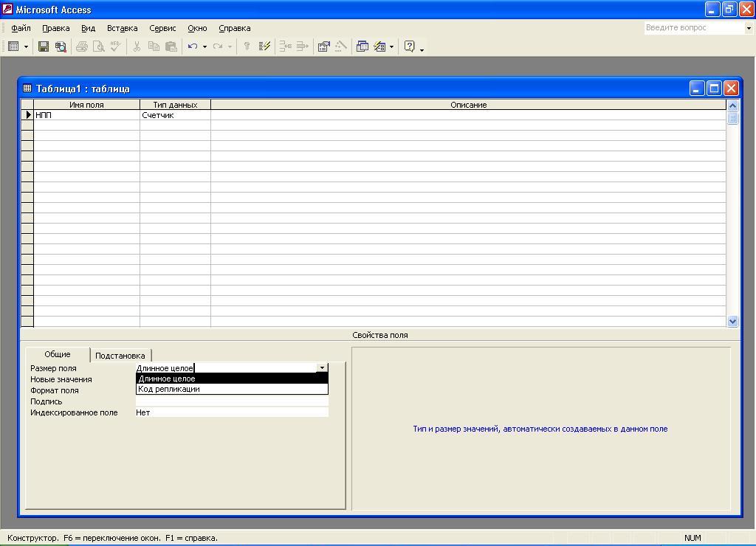This screenshot has width=756, height=546.
Task: Click 'Размер поля' property label
Action: tap(53, 368)
